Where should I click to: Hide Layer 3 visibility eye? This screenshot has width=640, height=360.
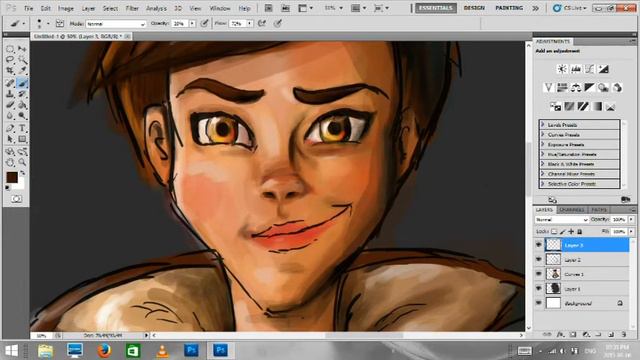click(539, 244)
